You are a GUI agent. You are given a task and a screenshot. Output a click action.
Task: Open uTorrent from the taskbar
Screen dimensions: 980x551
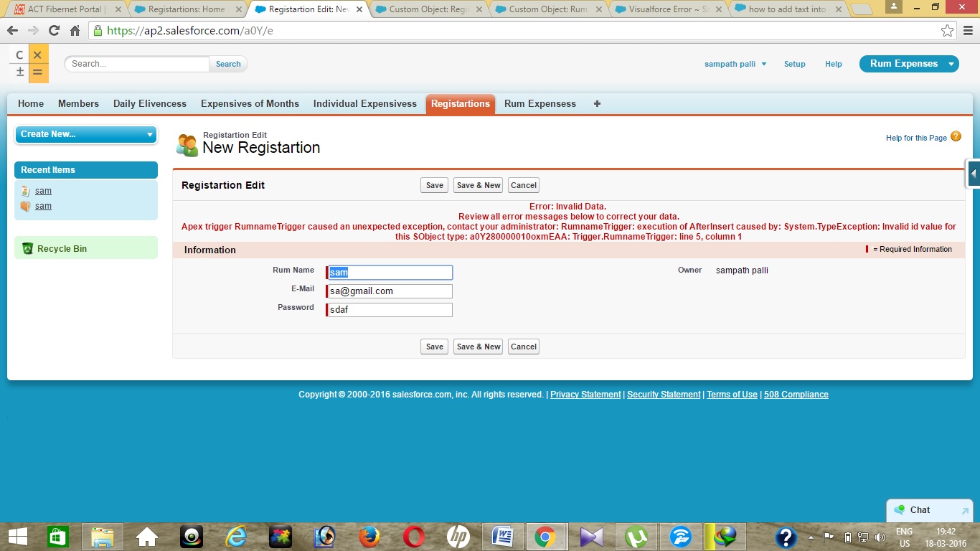[x=636, y=537]
